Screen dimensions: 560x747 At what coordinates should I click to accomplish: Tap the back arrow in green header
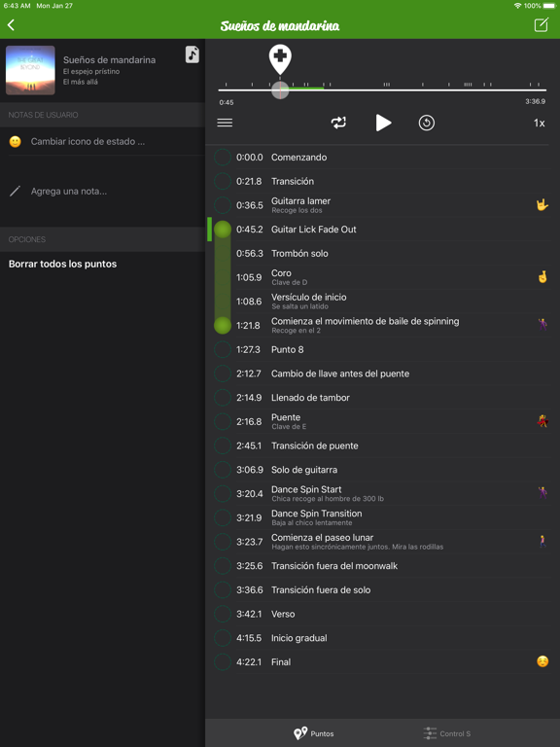[x=11, y=24]
